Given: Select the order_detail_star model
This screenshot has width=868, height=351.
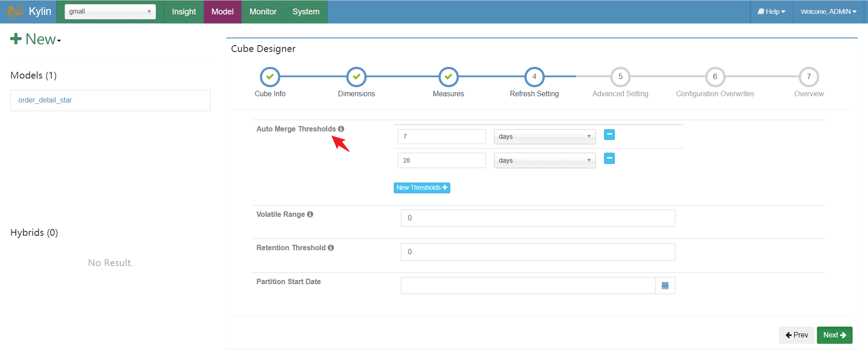Looking at the screenshot, I should (110, 100).
